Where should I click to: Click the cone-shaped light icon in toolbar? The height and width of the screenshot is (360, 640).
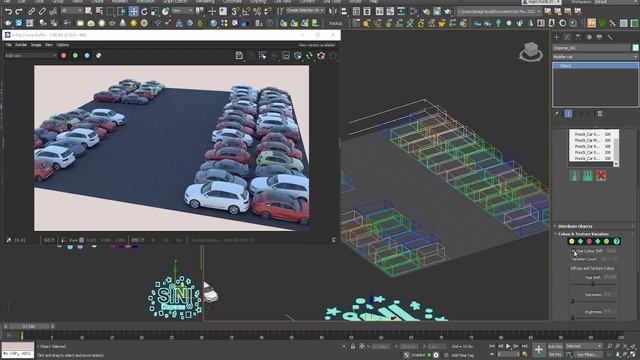coord(122,23)
